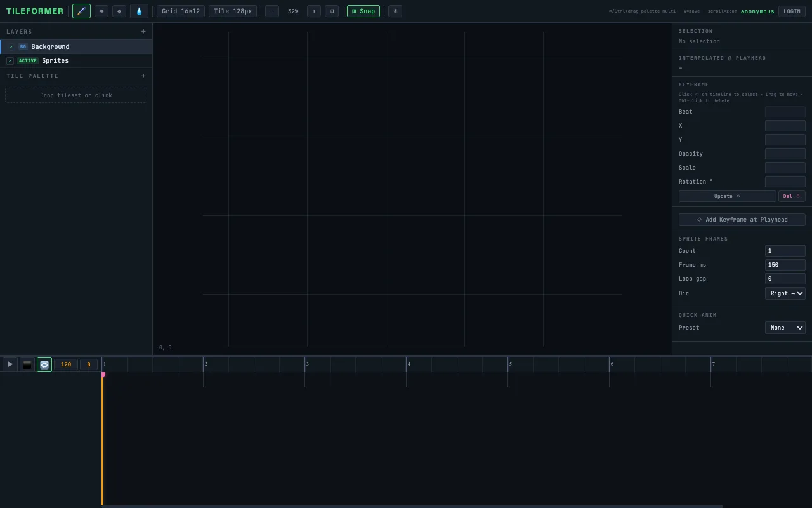Zoom in with the plus button
812x508 pixels.
(x=314, y=11)
